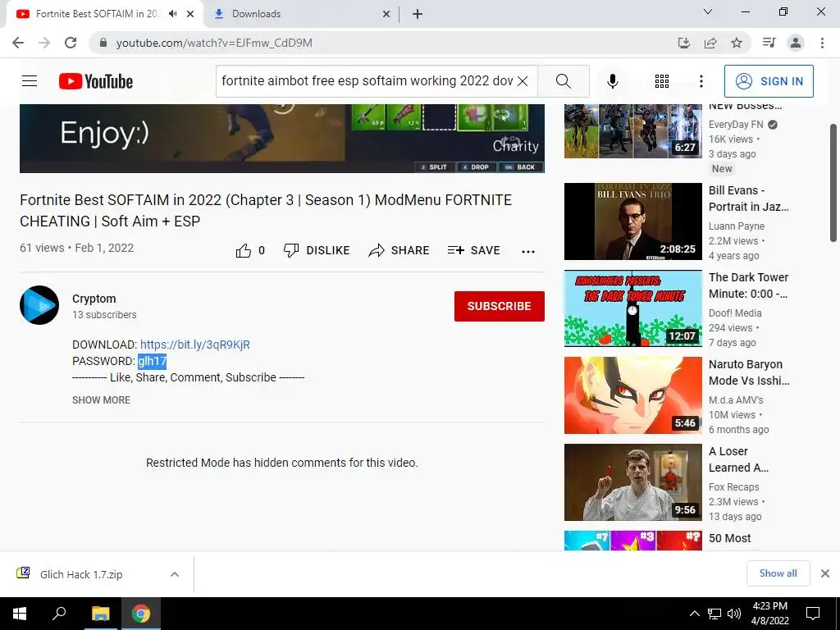Open the YouTube apps grid
The height and width of the screenshot is (630, 840).
(x=662, y=81)
